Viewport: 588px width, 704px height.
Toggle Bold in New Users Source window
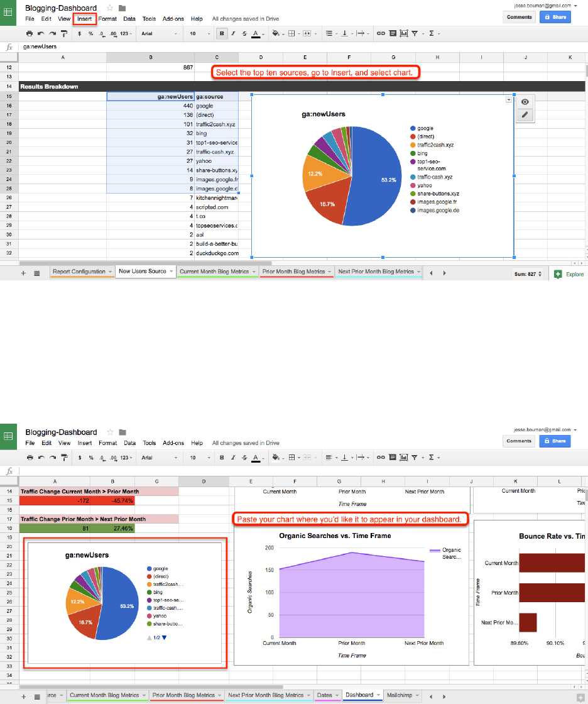[x=222, y=34]
